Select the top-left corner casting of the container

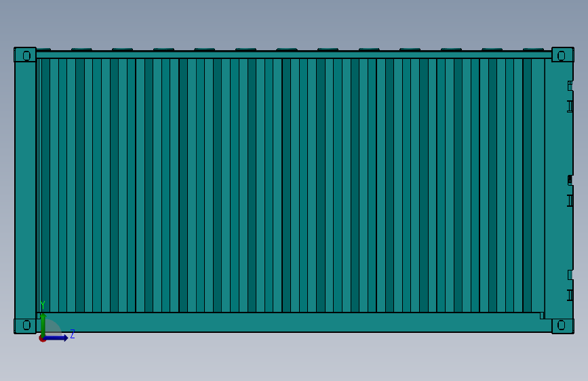[25, 55]
